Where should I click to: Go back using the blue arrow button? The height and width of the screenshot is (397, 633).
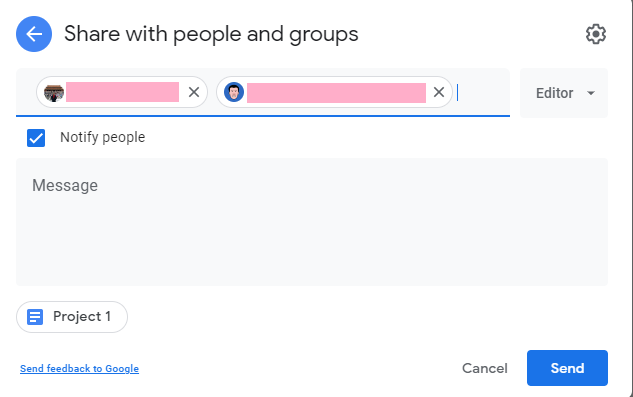click(x=34, y=34)
